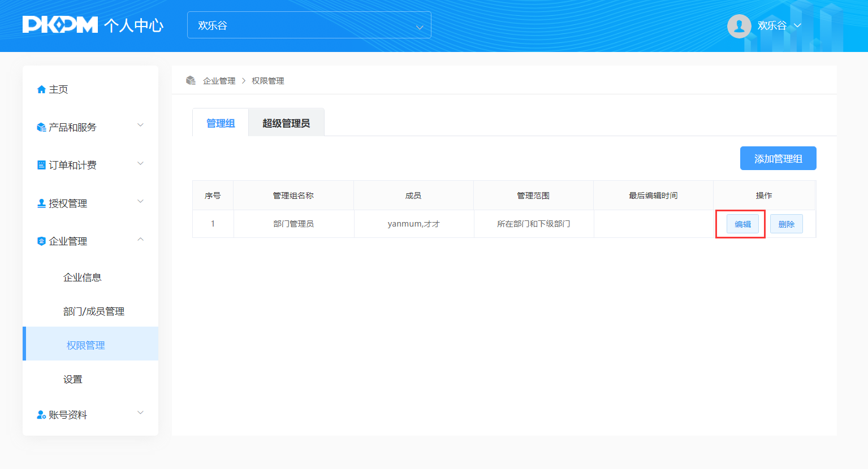Open the 欢乐谷 enterprise dropdown

309,25
